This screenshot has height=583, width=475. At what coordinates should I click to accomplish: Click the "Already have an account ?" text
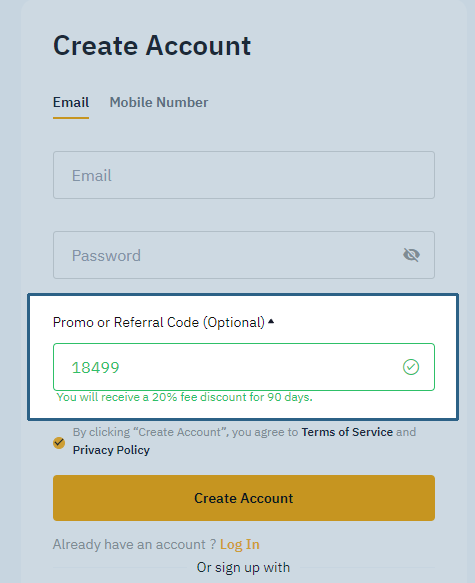[x=134, y=544]
